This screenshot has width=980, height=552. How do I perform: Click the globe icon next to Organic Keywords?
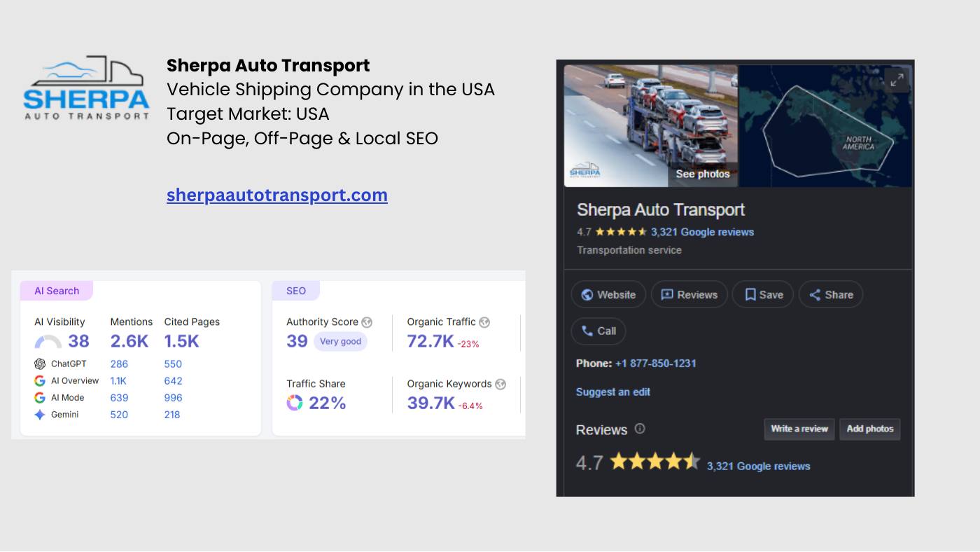(500, 384)
